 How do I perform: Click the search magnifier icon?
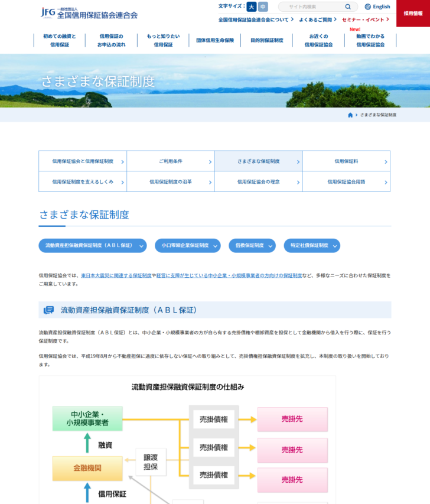coord(348,6)
